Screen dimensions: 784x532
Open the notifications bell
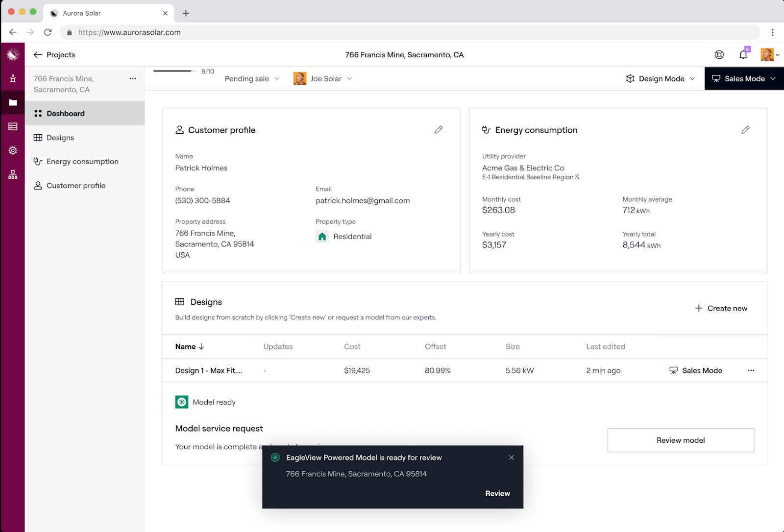[743, 55]
